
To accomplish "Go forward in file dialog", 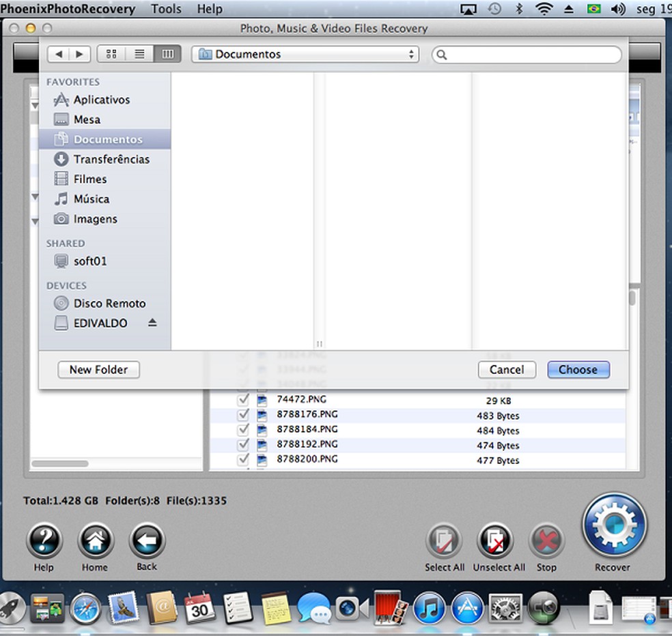I will (x=80, y=54).
